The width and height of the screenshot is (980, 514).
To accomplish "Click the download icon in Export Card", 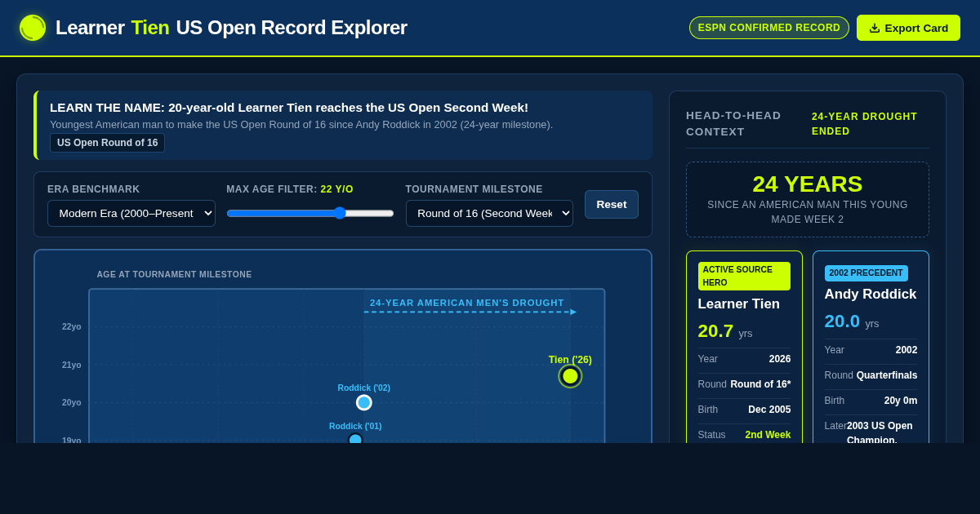I will 875,28.
